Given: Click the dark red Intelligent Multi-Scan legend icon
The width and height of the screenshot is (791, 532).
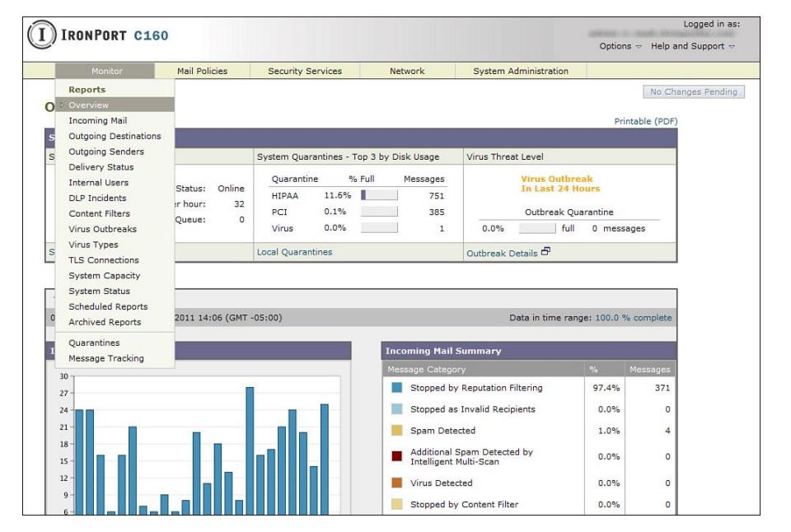Looking at the screenshot, I should point(397,456).
